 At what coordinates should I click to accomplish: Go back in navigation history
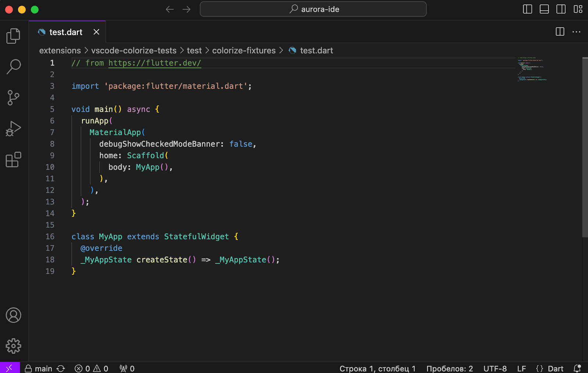tap(169, 9)
